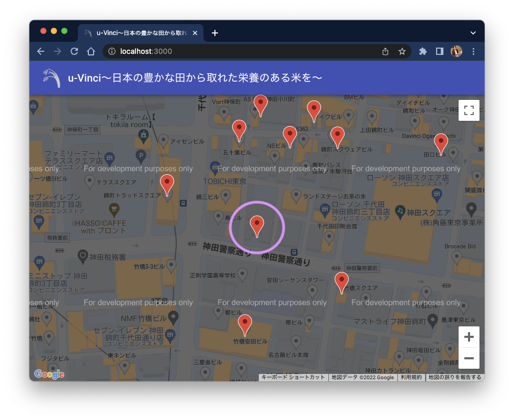This screenshot has width=514, height=420.
Task: Select the red marker above 錦町スクウェアビル
Action: tap(337, 138)
